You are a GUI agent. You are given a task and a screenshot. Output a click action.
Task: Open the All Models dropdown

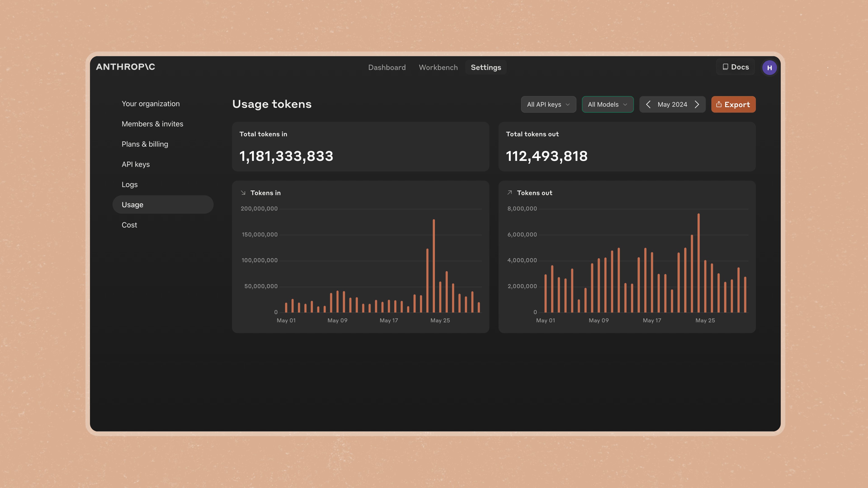point(608,104)
